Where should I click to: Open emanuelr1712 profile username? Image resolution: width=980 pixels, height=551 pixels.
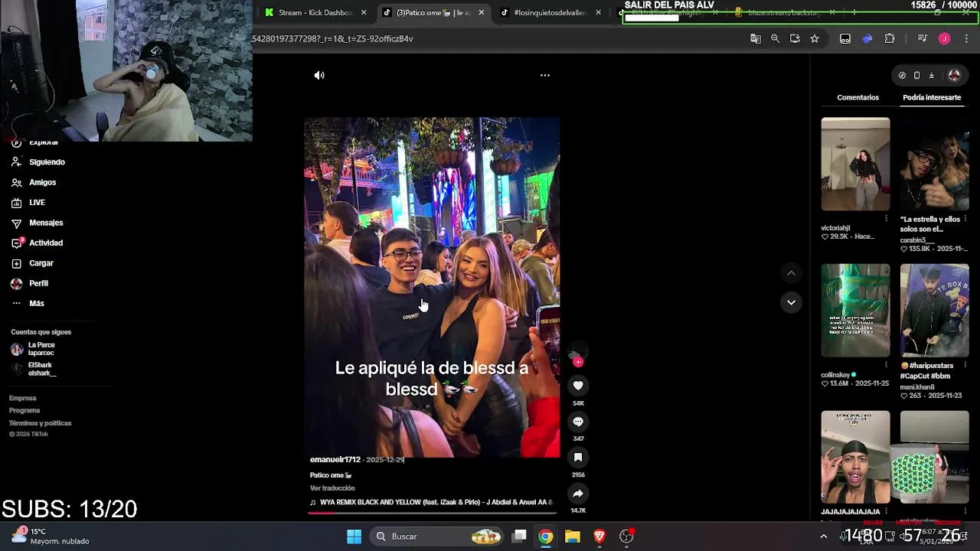click(335, 459)
